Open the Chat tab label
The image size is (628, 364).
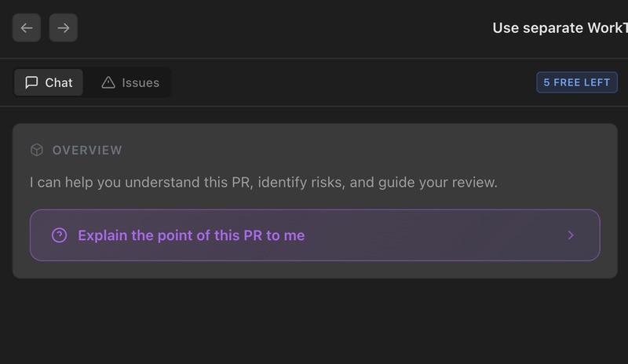(59, 82)
